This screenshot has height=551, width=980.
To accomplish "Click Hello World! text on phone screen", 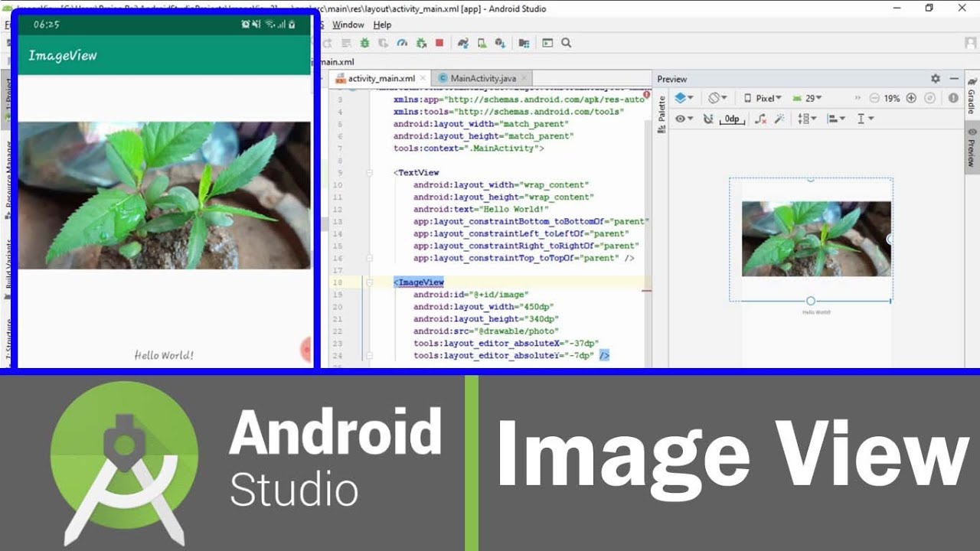I will point(164,355).
